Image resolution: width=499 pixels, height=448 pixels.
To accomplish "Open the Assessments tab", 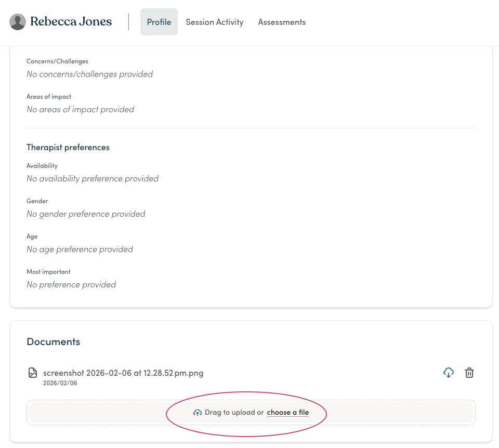I will pyautogui.click(x=282, y=22).
